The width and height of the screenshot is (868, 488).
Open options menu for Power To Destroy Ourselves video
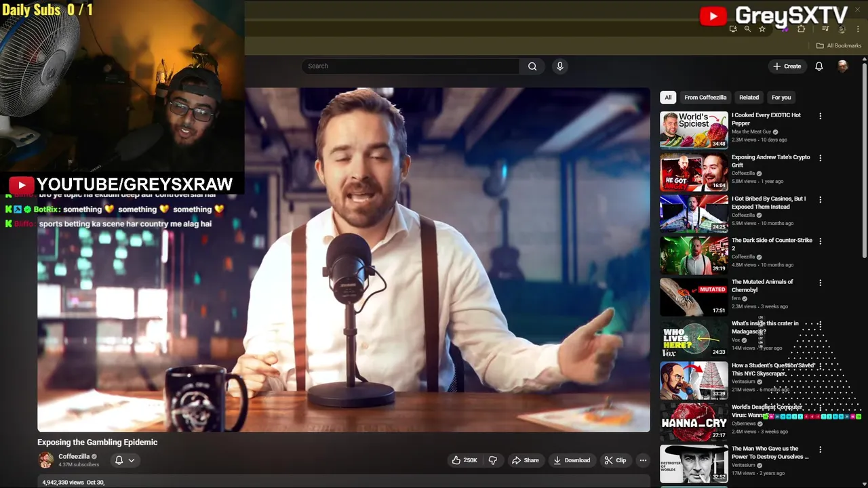821,449
